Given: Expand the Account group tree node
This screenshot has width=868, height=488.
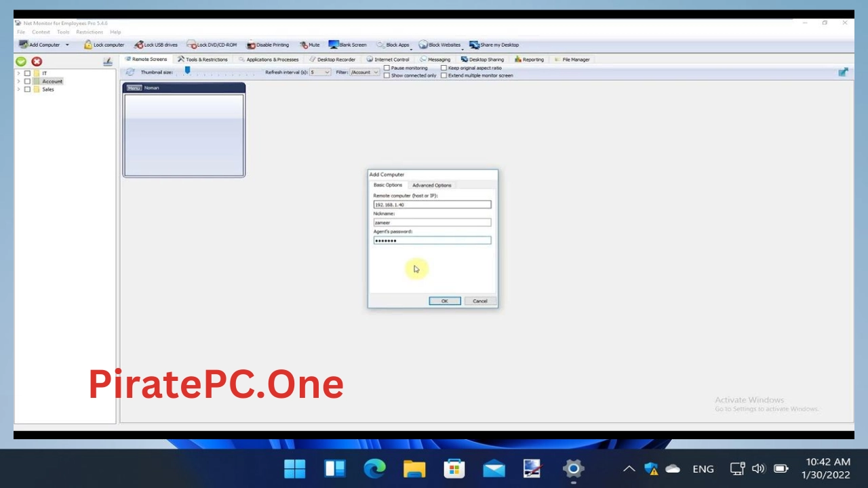Looking at the screenshot, I should pos(18,81).
